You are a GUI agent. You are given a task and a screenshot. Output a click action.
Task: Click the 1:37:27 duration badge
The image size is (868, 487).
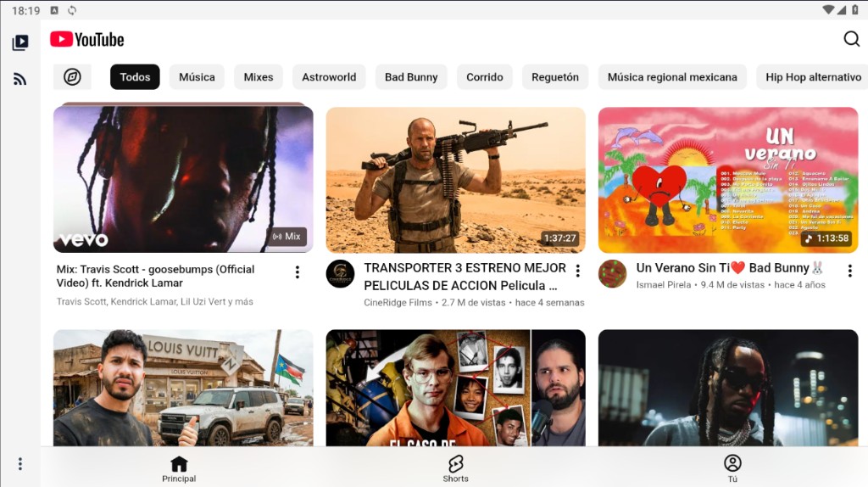(559, 238)
